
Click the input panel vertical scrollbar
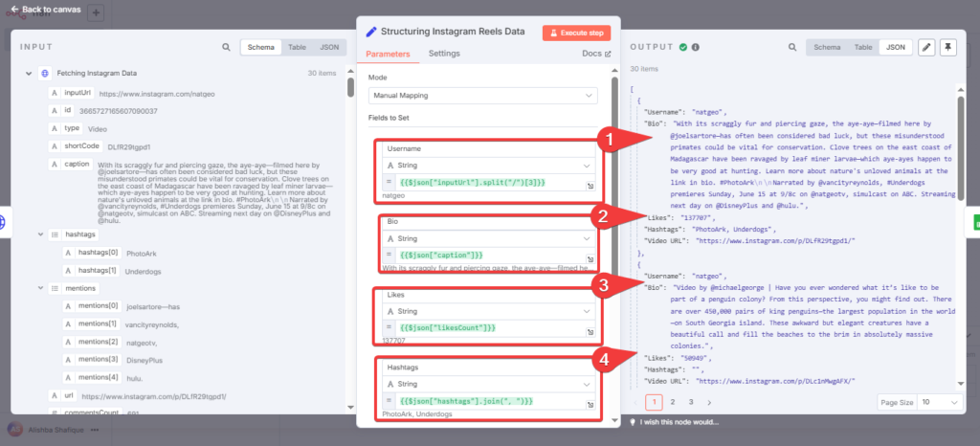(350, 87)
